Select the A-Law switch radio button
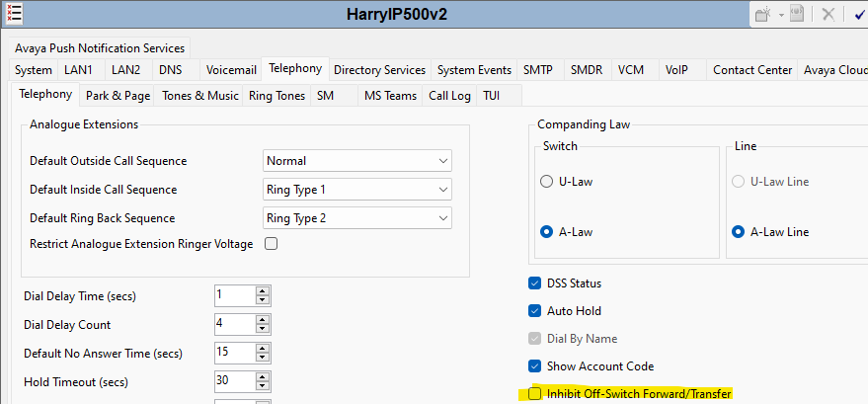Image resolution: width=868 pixels, height=404 pixels. click(546, 232)
